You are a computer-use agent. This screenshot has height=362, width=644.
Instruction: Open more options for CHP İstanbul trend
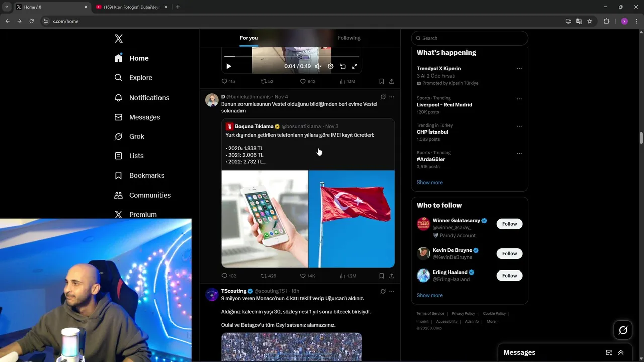point(519,126)
